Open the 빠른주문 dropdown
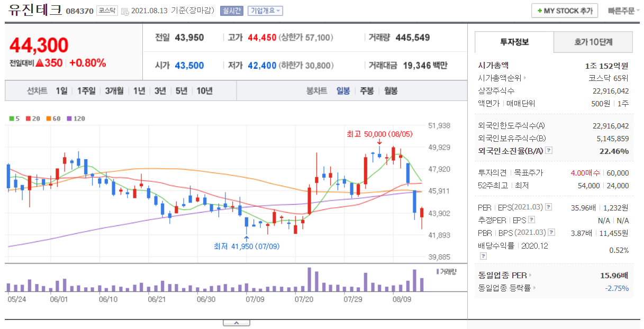644x329 pixels. coord(623,11)
